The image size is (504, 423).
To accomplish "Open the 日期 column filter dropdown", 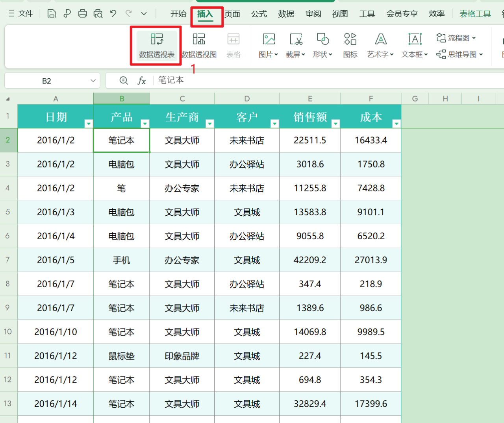I will click(x=89, y=124).
